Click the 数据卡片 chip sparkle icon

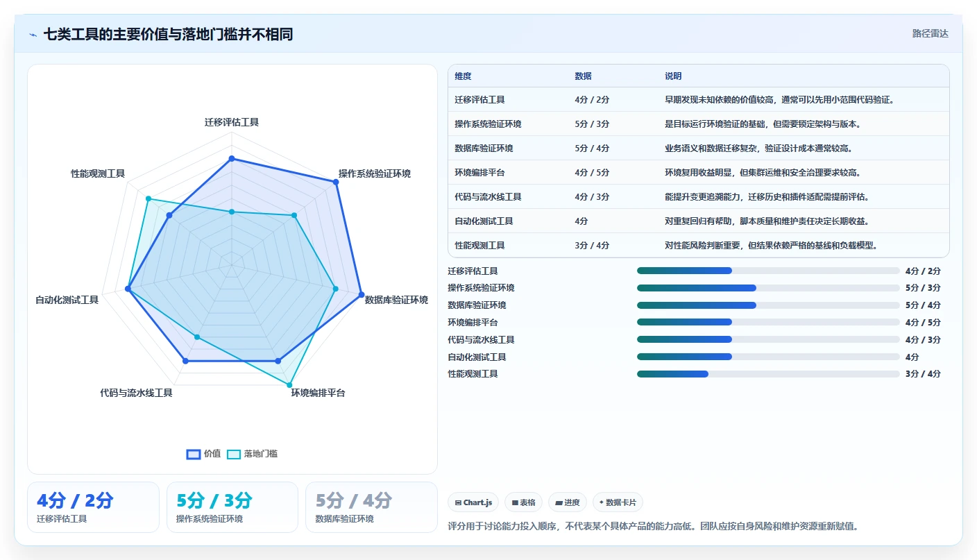602,502
